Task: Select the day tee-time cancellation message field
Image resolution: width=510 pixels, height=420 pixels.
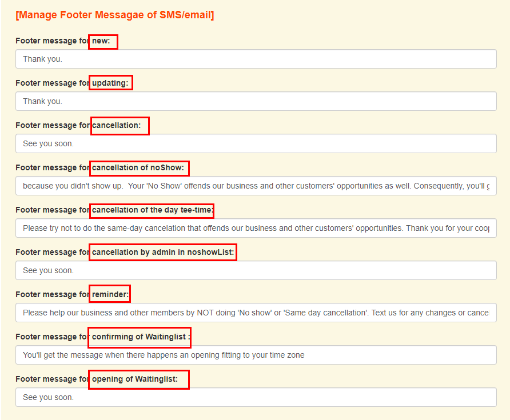Action: (256, 228)
